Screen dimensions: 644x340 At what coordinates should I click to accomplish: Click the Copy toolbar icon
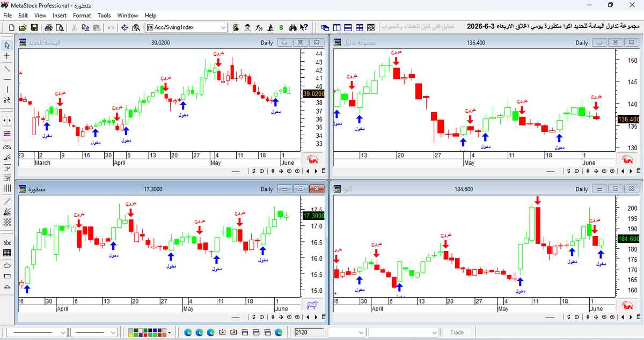tap(85, 27)
